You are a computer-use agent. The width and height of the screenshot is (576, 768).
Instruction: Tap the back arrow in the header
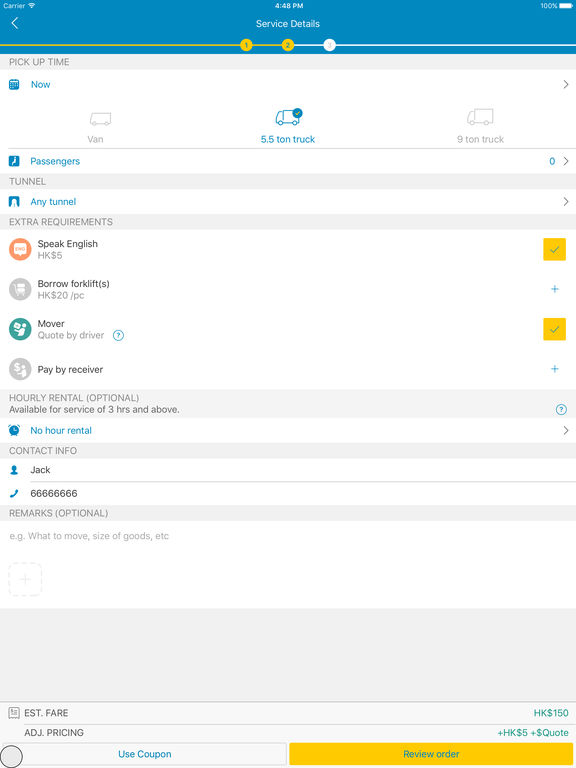(15, 23)
